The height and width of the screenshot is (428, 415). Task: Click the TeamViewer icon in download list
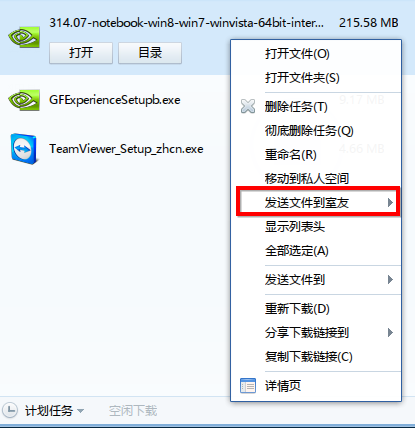click(24, 149)
